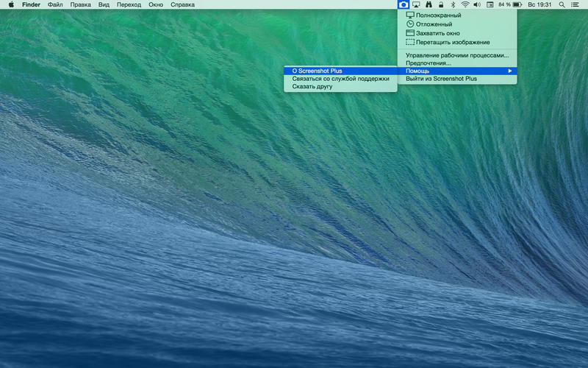The height and width of the screenshot is (368, 588).
Task: Choose Перетащить изображение option
Action: (x=457, y=42)
